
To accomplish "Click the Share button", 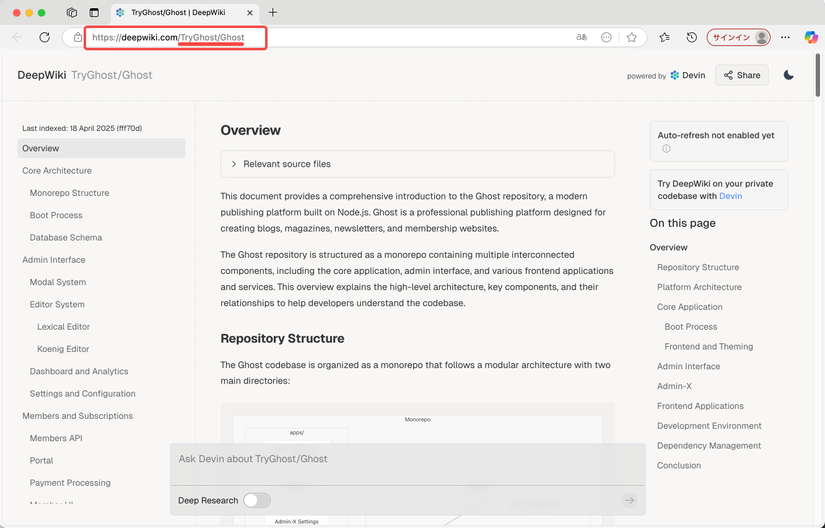I will coord(741,75).
